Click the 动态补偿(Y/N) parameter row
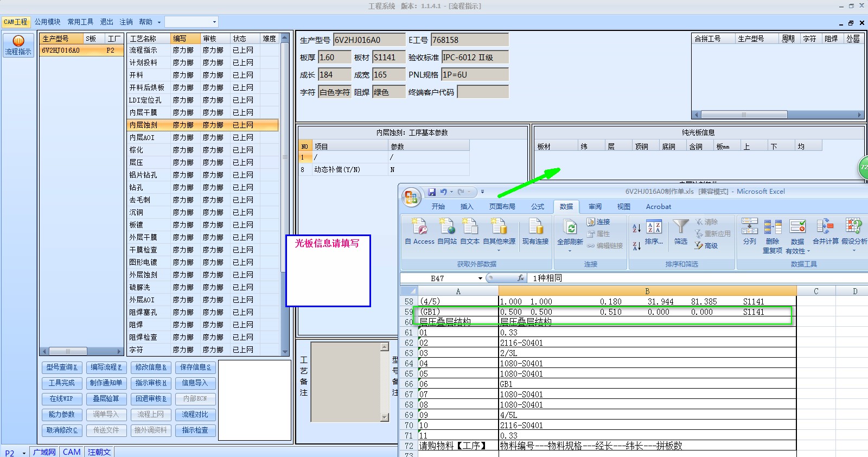The height and width of the screenshot is (457, 868). tap(384, 170)
